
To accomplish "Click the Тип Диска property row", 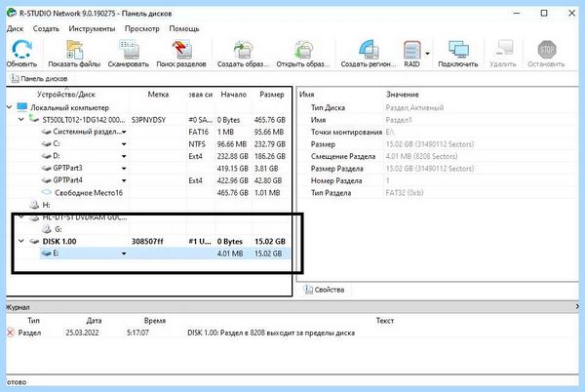I will tap(437, 108).
